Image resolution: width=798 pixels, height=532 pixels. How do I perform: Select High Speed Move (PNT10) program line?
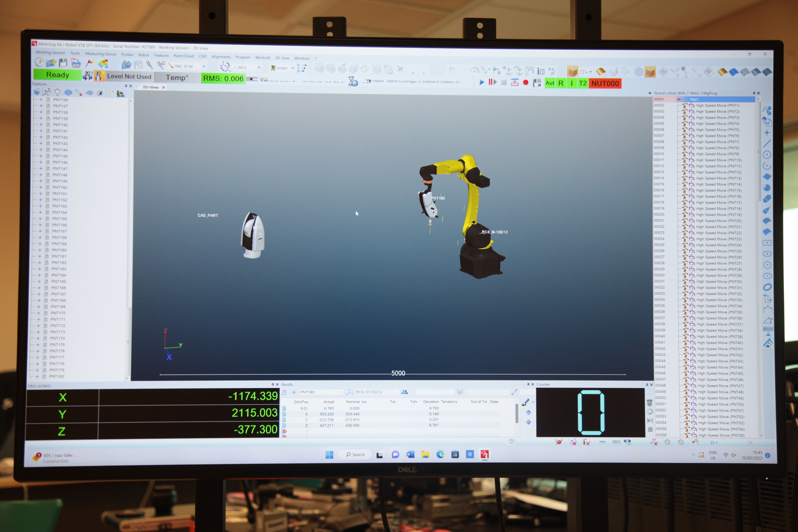[719, 160]
